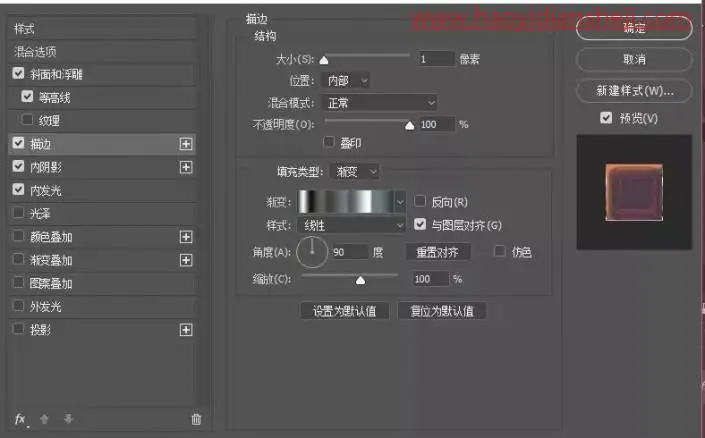Click the 大小 pixel value field
705x438 pixels.
[435, 58]
